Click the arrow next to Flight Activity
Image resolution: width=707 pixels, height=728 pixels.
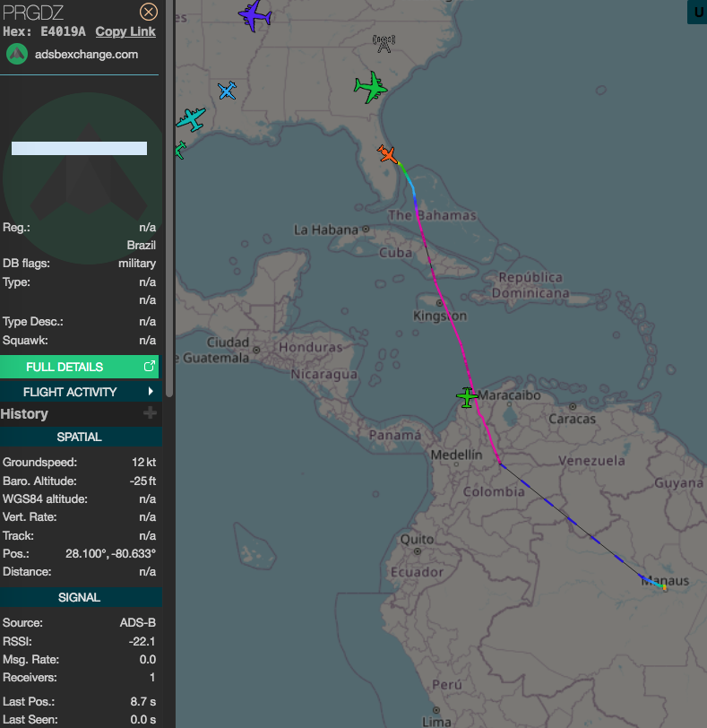151,392
